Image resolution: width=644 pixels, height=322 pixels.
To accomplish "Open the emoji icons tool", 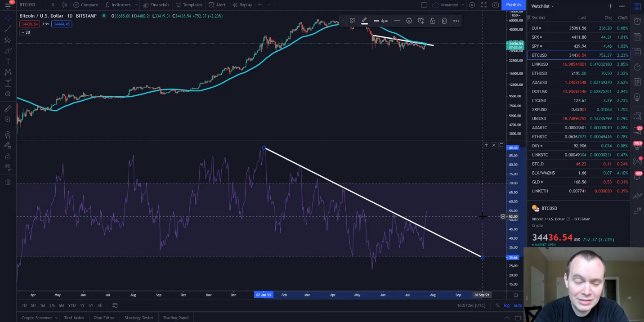I will coord(8,94).
